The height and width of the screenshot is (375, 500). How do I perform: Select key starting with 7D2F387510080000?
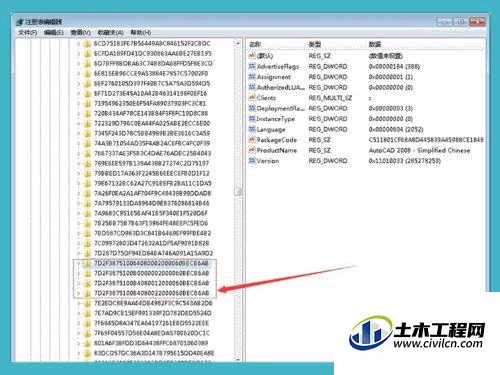(x=152, y=273)
